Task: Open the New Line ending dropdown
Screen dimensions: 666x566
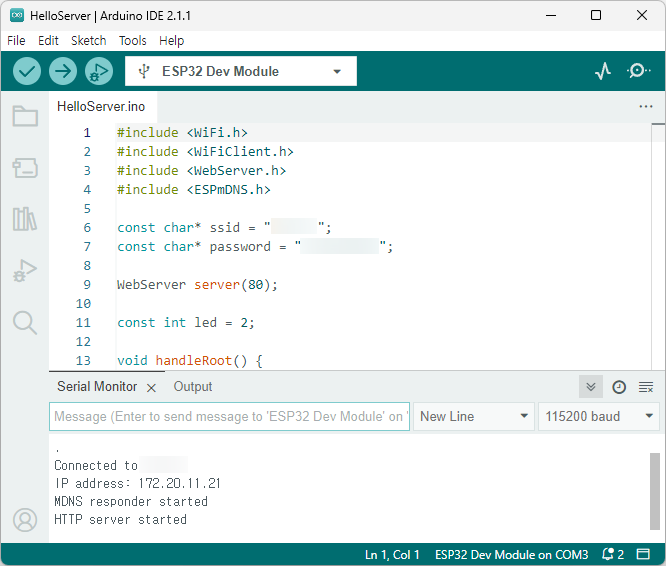Action: (x=474, y=417)
